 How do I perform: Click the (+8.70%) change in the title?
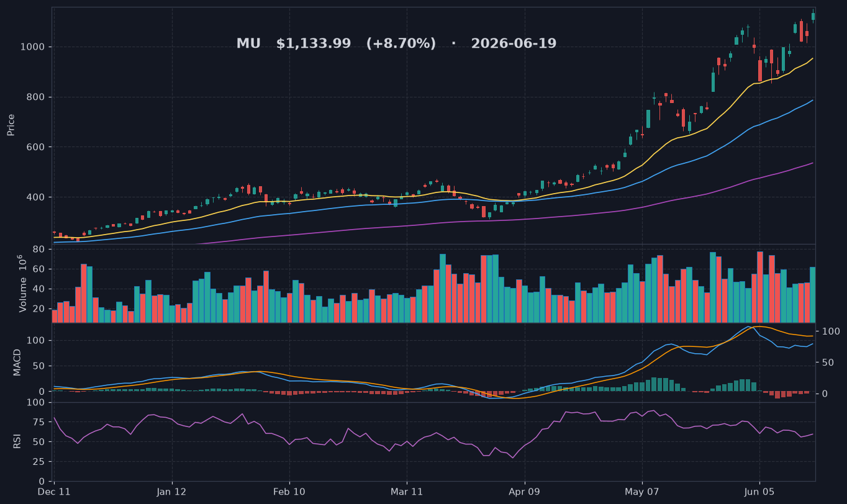point(401,44)
